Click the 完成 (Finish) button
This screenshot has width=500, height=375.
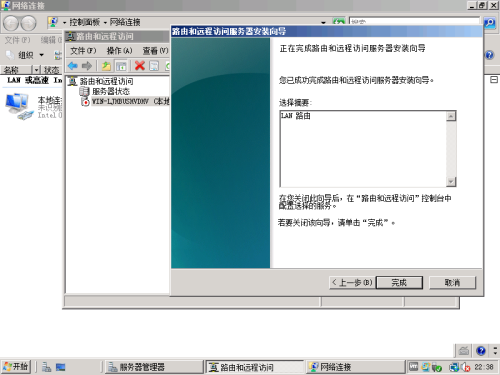pyautogui.click(x=399, y=283)
